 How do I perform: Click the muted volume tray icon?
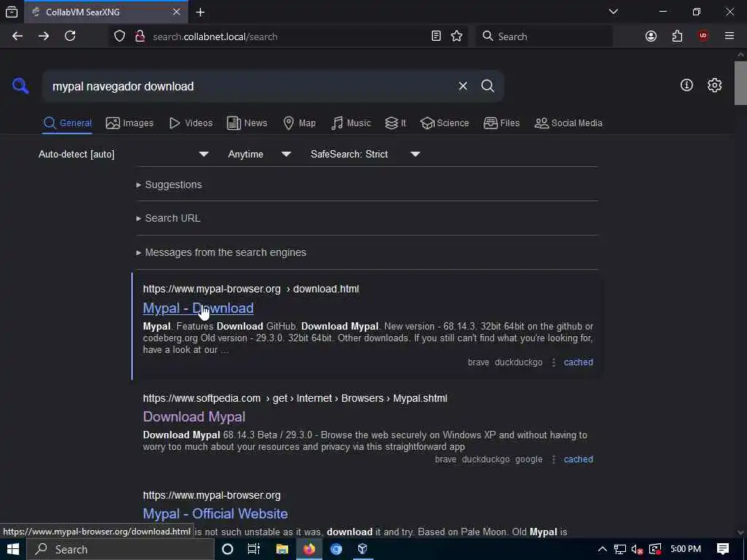(x=637, y=549)
